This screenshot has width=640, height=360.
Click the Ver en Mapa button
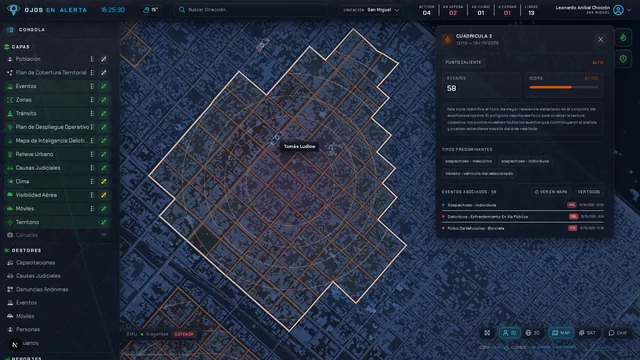point(551,192)
